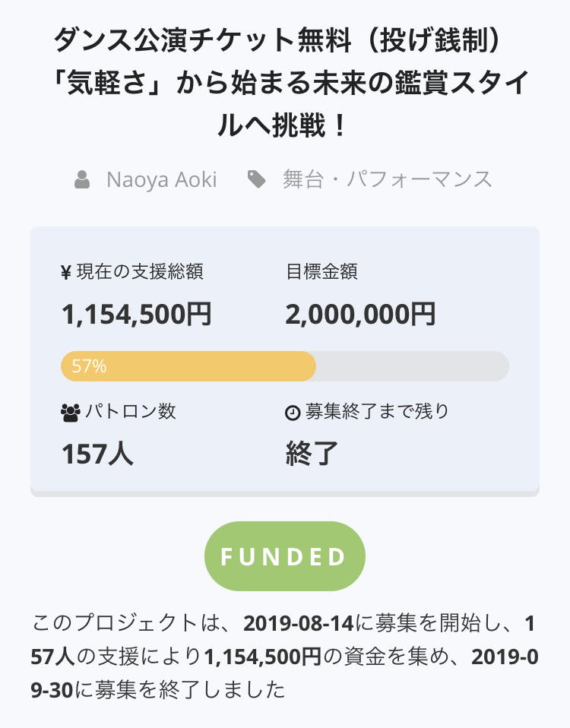Click the clock icon beside 募集終了まで残り

[293, 413]
